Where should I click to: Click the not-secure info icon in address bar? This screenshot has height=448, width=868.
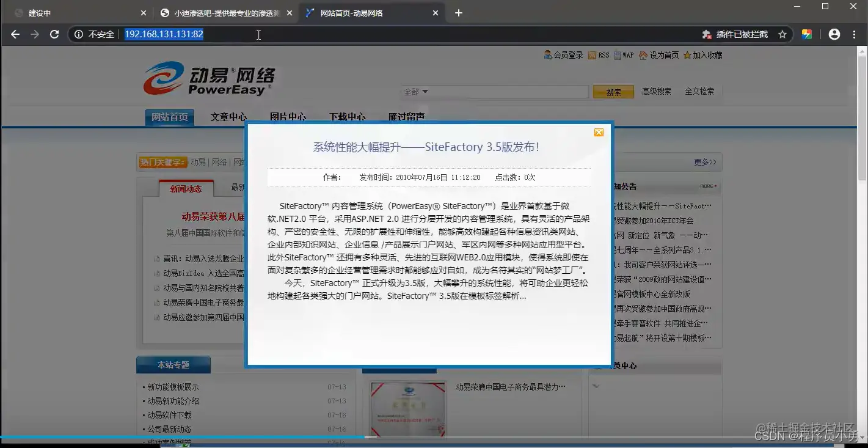pyautogui.click(x=79, y=35)
